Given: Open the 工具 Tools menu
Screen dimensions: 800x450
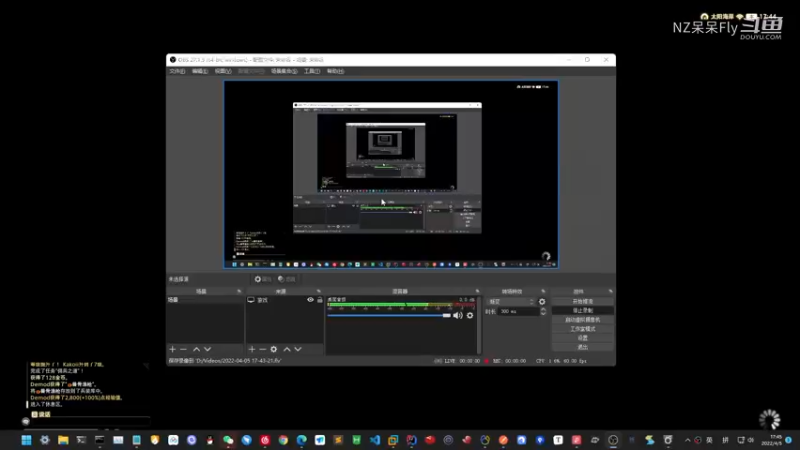Looking at the screenshot, I should pos(312,71).
